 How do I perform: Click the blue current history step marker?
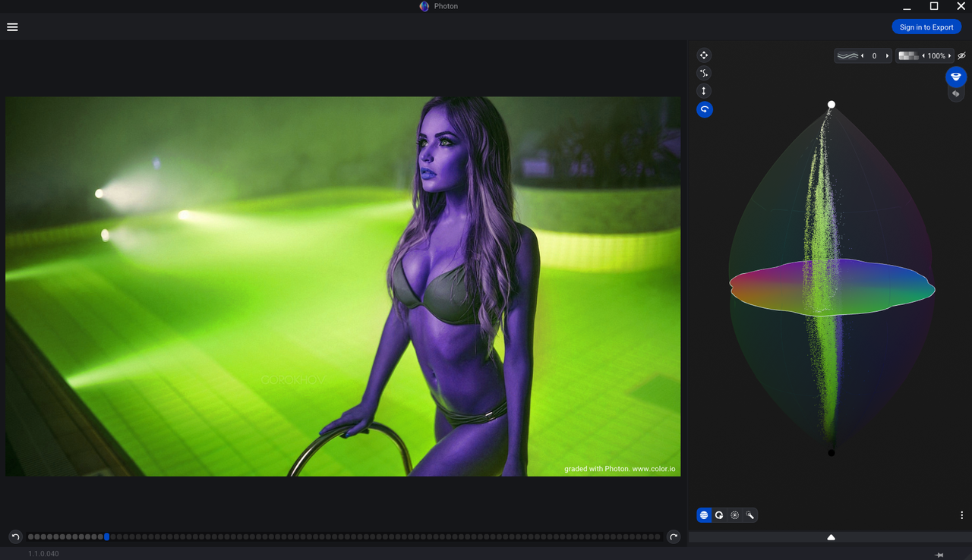pyautogui.click(x=106, y=537)
